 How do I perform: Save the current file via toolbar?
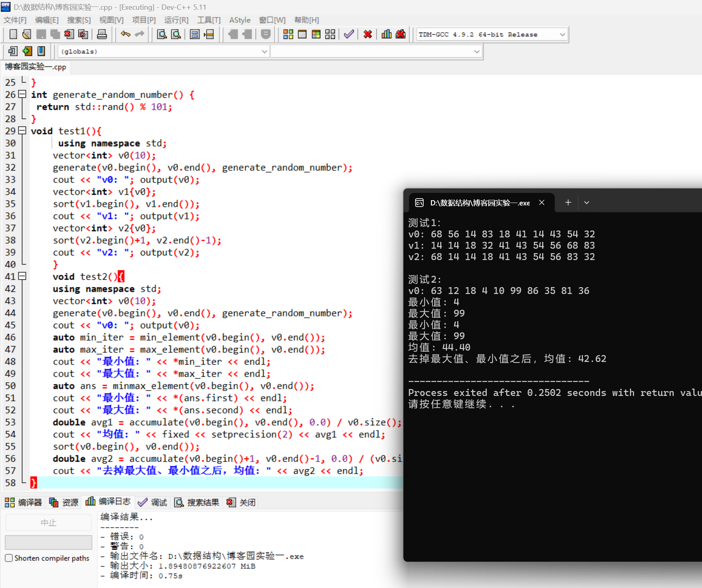[41, 34]
